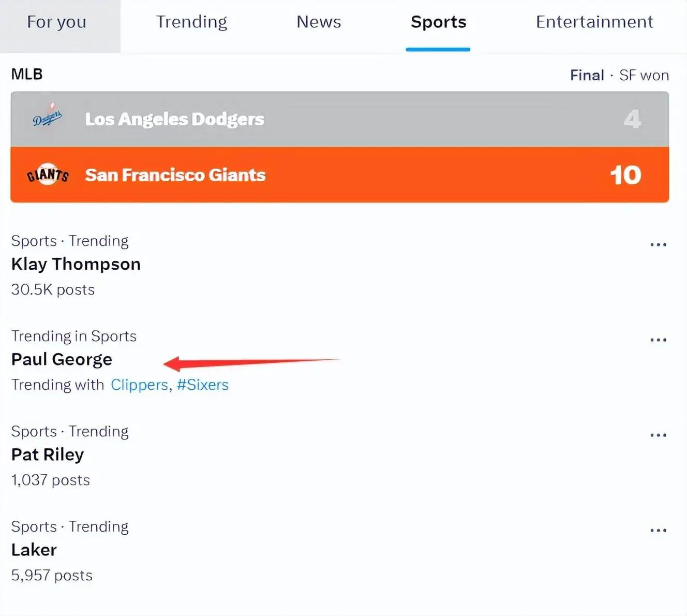
Task: Click the MLB league label
Action: pos(27,75)
